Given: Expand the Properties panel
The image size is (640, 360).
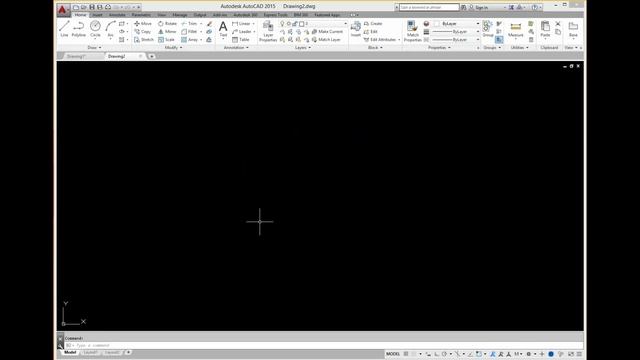Looking at the screenshot, I should (x=439, y=48).
